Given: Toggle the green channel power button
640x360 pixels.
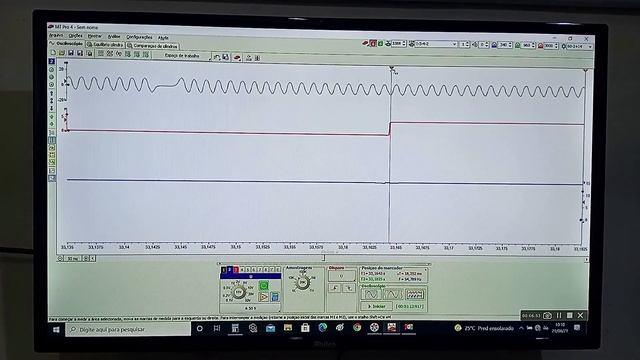Looking at the screenshot, I should pyautogui.click(x=264, y=286).
